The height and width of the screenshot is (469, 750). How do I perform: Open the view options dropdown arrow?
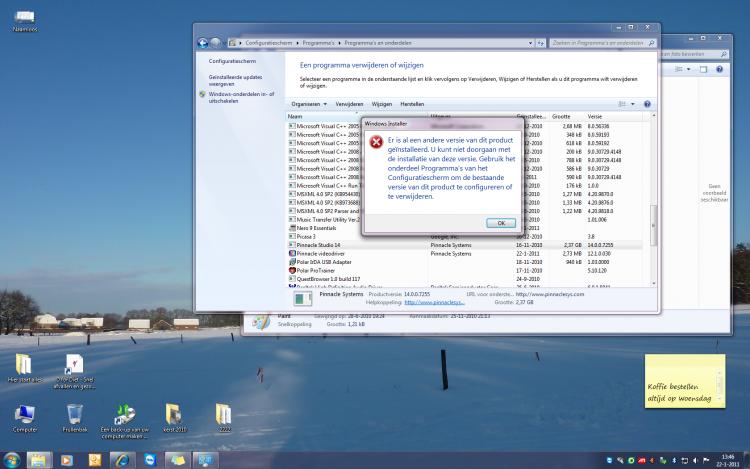(x=632, y=104)
